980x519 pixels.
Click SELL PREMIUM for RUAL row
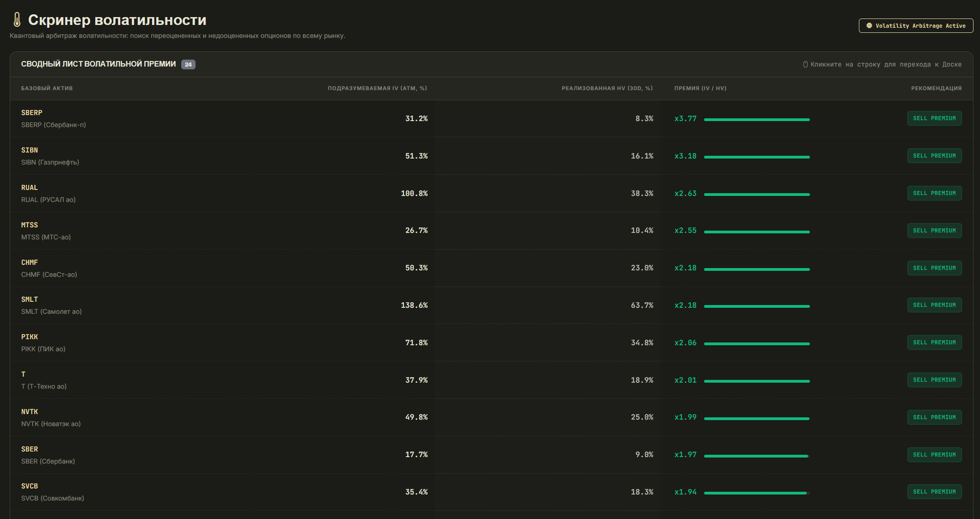(934, 193)
